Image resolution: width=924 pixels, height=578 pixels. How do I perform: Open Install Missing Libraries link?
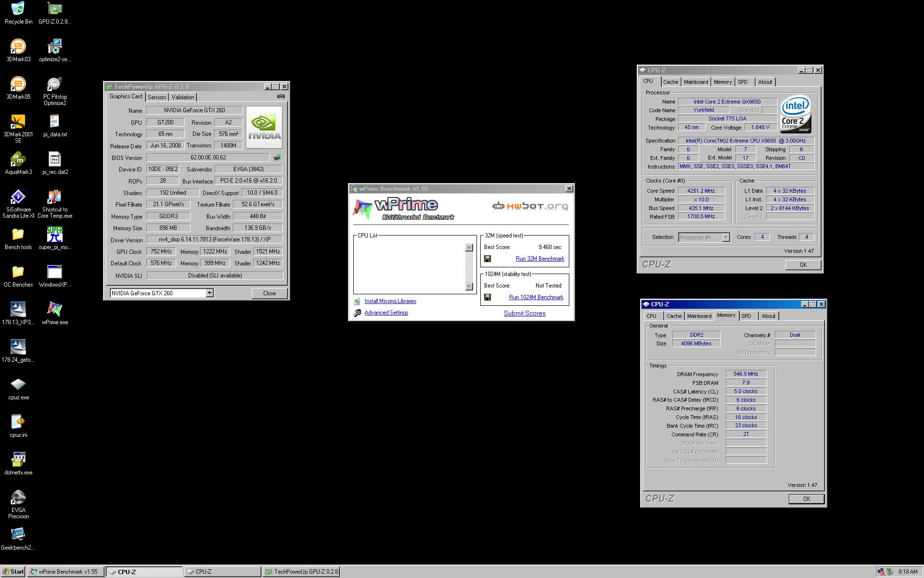coord(390,301)
